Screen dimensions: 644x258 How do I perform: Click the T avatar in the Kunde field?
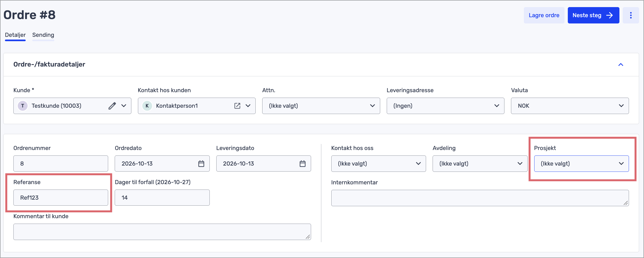pyautogui.click(x=23, y=106)
